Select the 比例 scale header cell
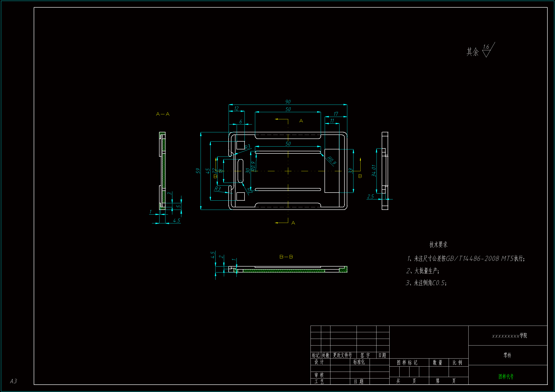Screen dimensions: 555x392 457,363
